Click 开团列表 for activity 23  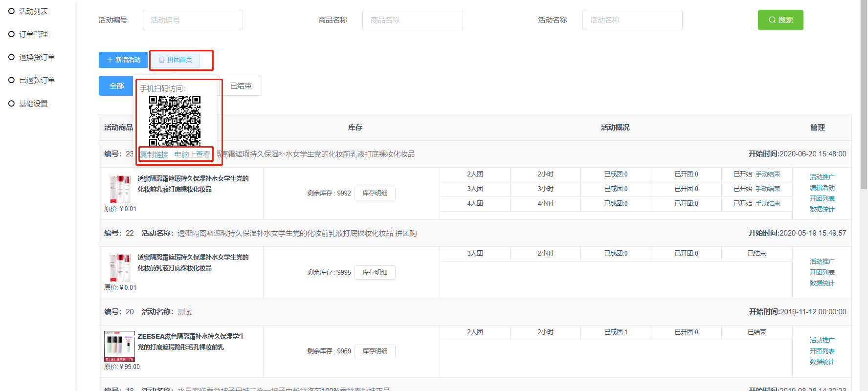pyautogui.click(x=822, y=198)
